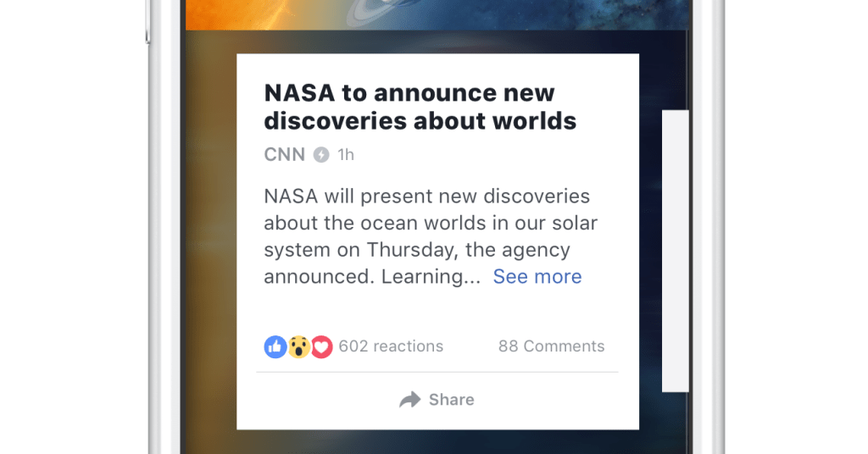The image size is (868, 454).
Task: Tap the red heart Love reaction icon
Action: [321, 346]
